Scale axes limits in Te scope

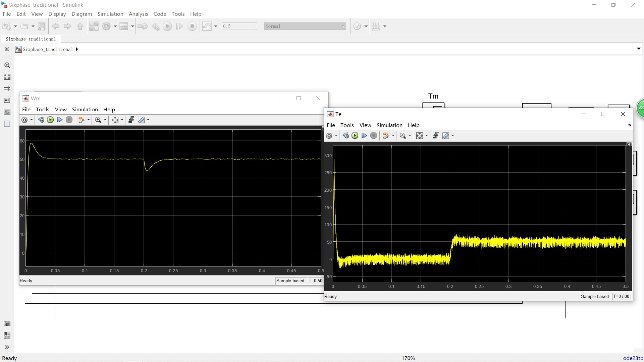(x=419, y=136)
